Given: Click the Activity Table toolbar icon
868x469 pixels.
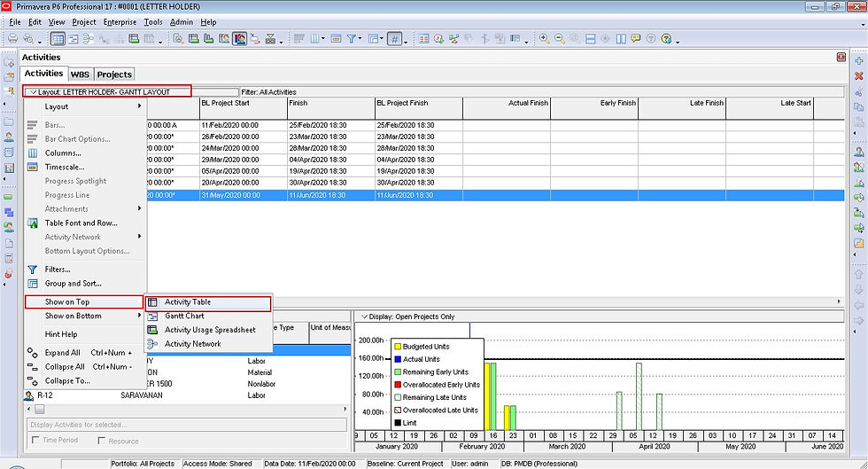Looking at the screenshot, I should click(x=58, y=39).
